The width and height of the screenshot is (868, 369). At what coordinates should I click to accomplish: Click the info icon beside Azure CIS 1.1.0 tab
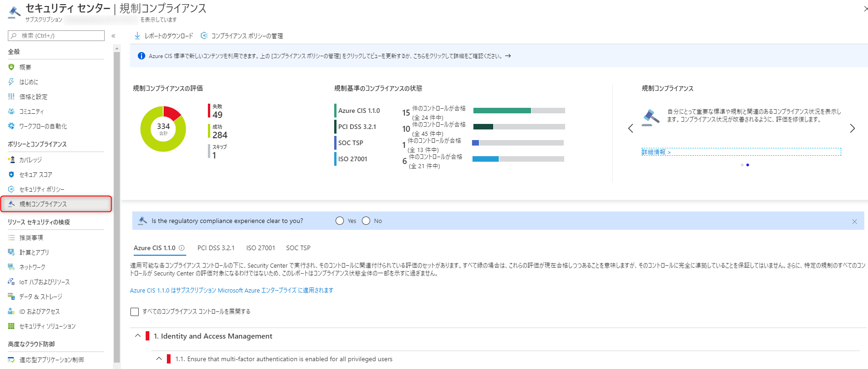click(182, 248)
